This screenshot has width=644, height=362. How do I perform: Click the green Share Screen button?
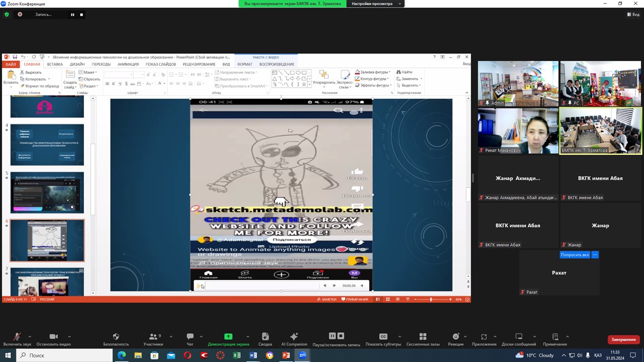click(228, 337)
